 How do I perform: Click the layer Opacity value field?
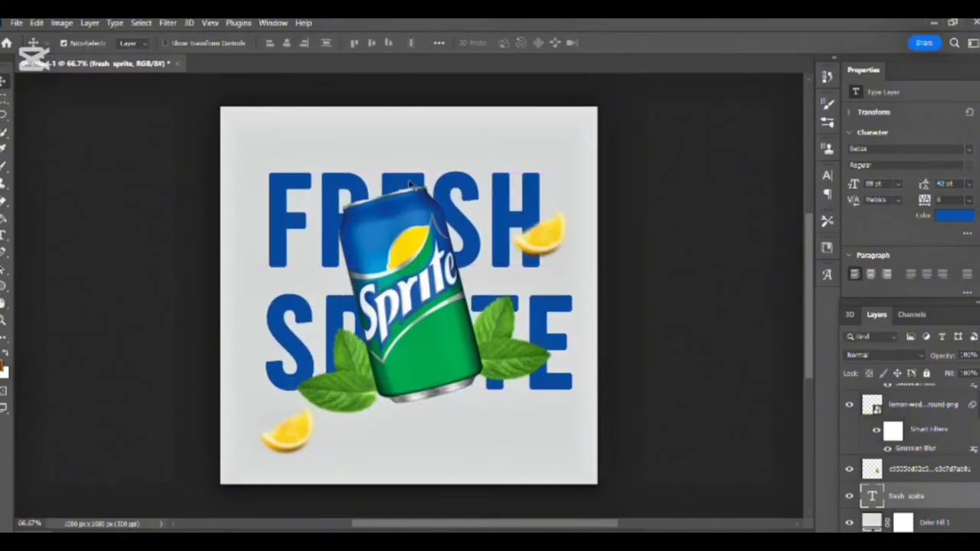[x=969, y=355]
